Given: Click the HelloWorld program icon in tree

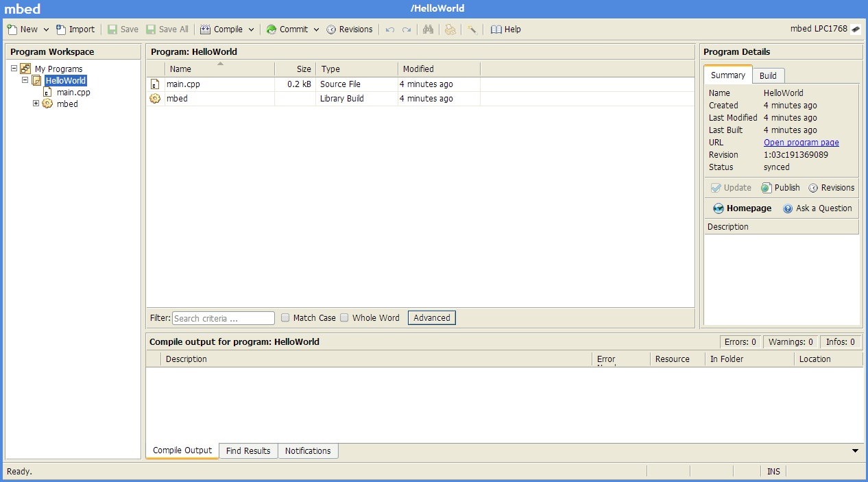Looking at the screenshot, I should 37,80.
